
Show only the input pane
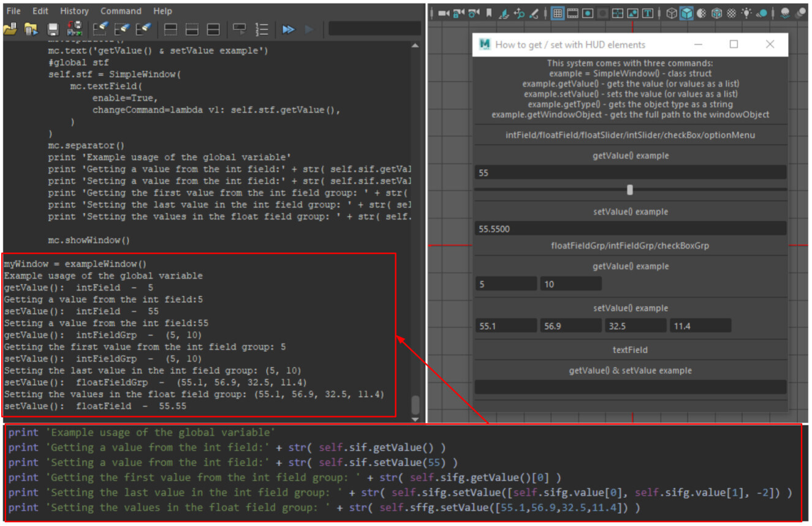coord(192,29)
